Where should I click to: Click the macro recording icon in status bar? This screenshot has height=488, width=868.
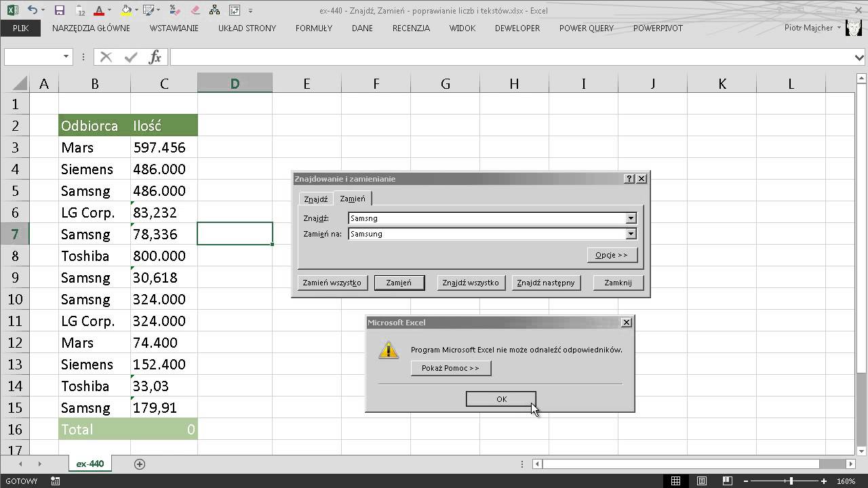click(56, 481)
